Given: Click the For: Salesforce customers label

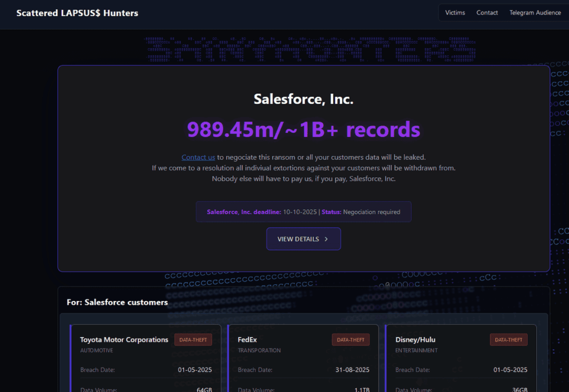Looking at the screenshot, I should point(117,302).
